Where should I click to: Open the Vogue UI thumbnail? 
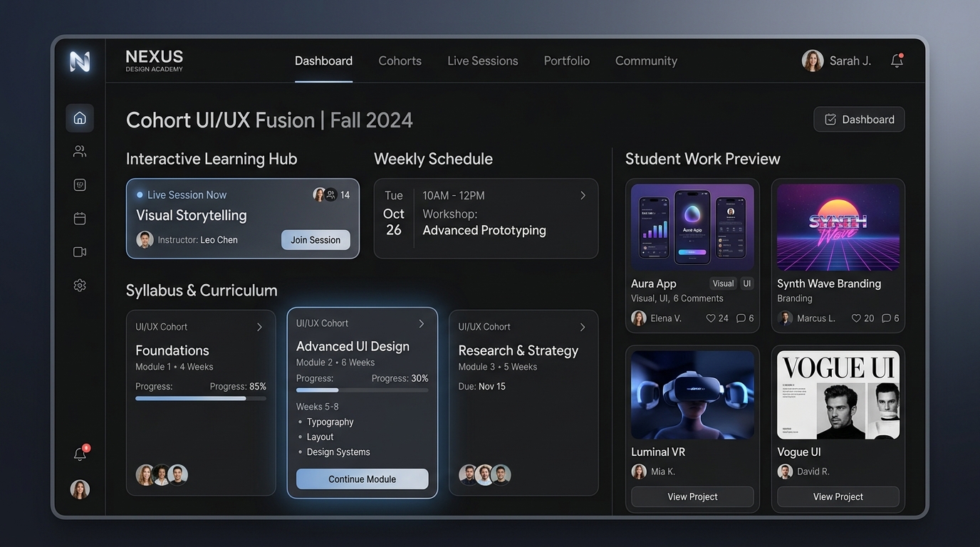pos(838,395)
